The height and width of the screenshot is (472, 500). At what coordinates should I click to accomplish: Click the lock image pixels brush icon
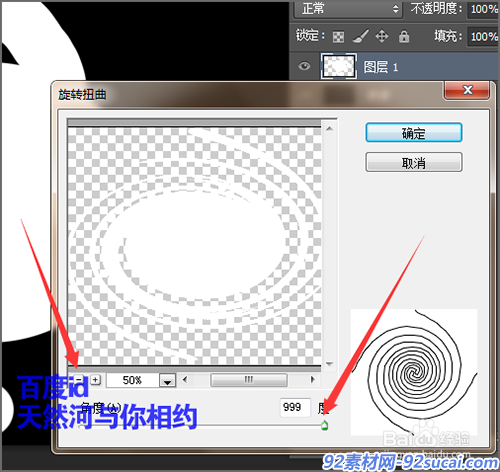point(361,36)
